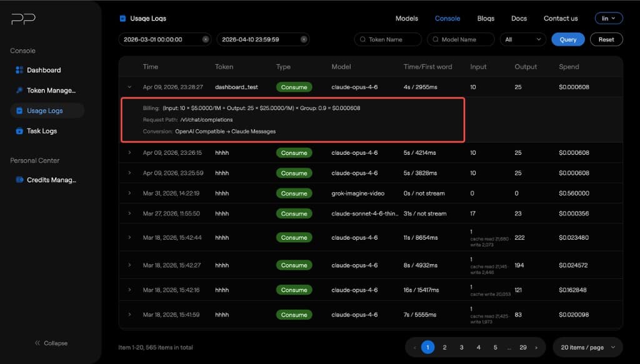Image resolution: width=640 pixels, height=364 pixels.
Task: Expand the Apr 09 23:25:59 log row
Action: (129, 173)
